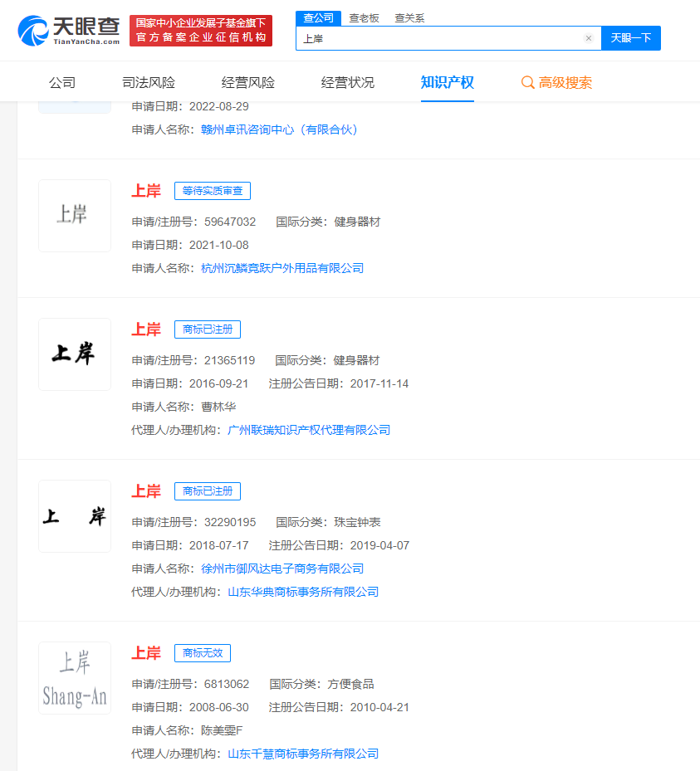Open 上岸 title of trademark 21365119
The width and height of the screenshot is (700, 771).
tap(146, 329)
